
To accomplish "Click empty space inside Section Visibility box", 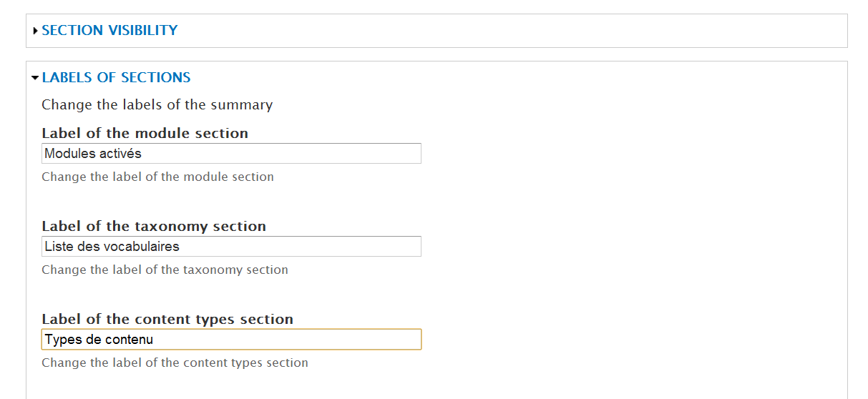I will 501,31.
